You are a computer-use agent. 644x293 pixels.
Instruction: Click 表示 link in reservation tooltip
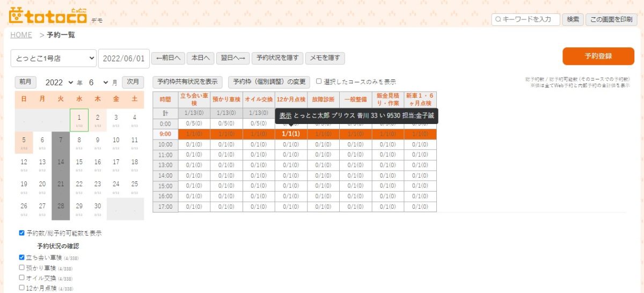[286, 116]
